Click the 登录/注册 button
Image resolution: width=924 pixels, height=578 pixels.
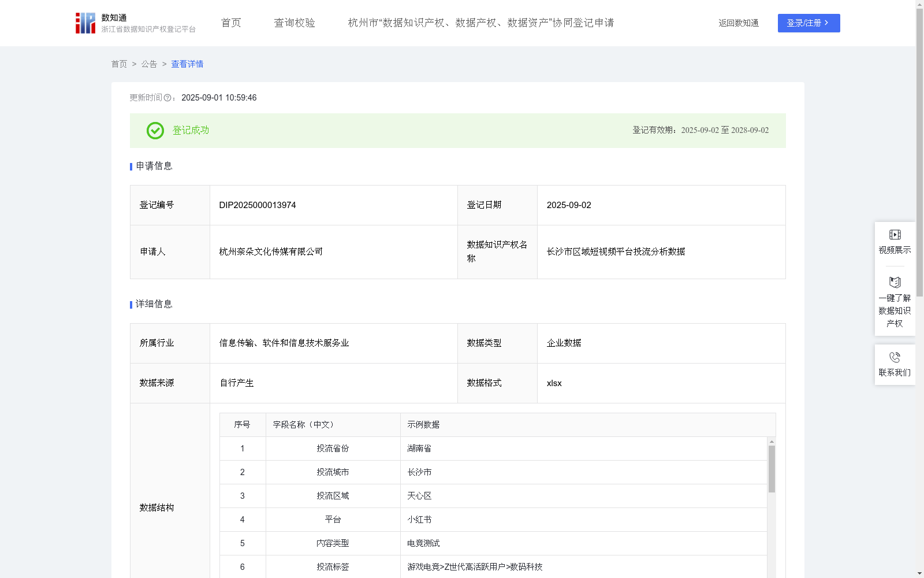point(808,23)
